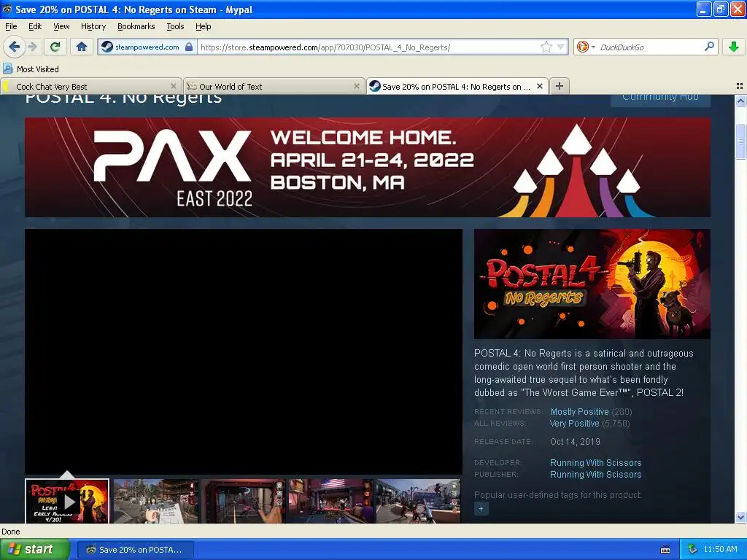This screenshot has width=747, height=560.
Task: Open the URL history dropdown arrow
Action: (x=561, y=47)
